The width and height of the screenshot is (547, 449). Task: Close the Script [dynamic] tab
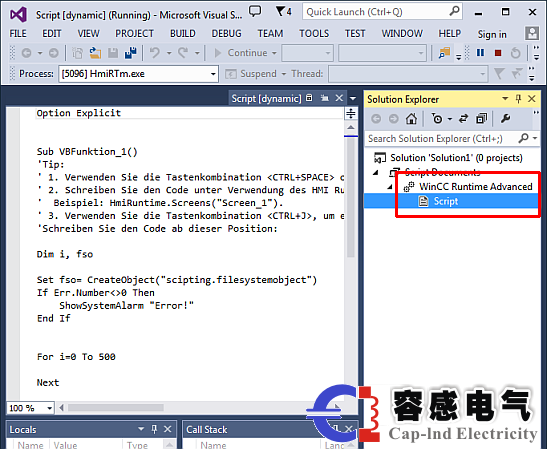tap(339, 98)
